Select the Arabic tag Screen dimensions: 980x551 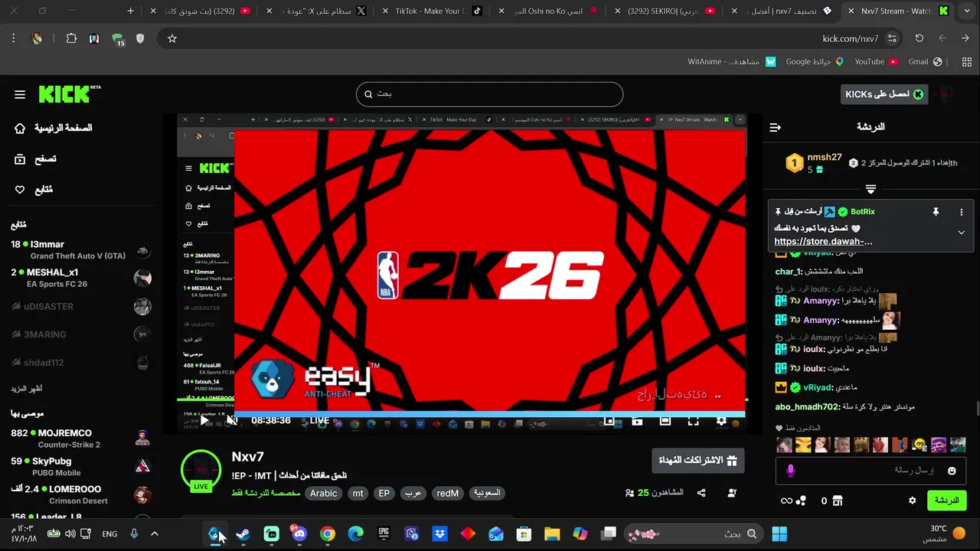(323, 494)
